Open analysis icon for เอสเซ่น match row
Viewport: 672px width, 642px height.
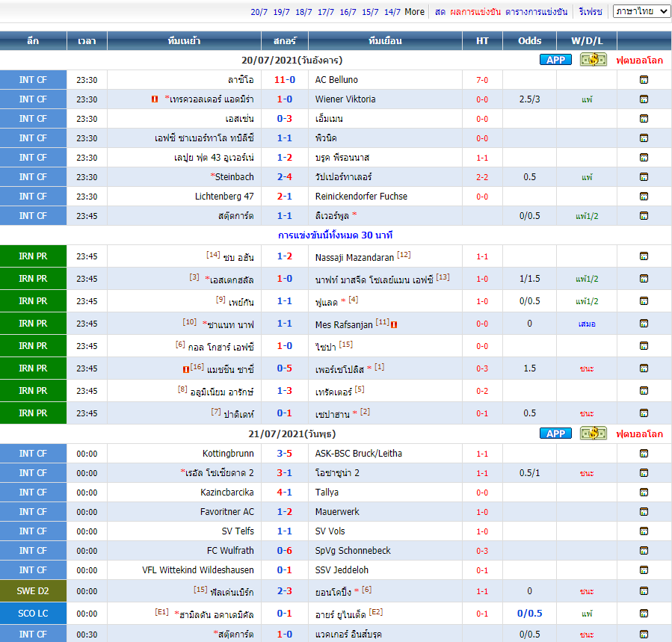click(x=644, y=119)
